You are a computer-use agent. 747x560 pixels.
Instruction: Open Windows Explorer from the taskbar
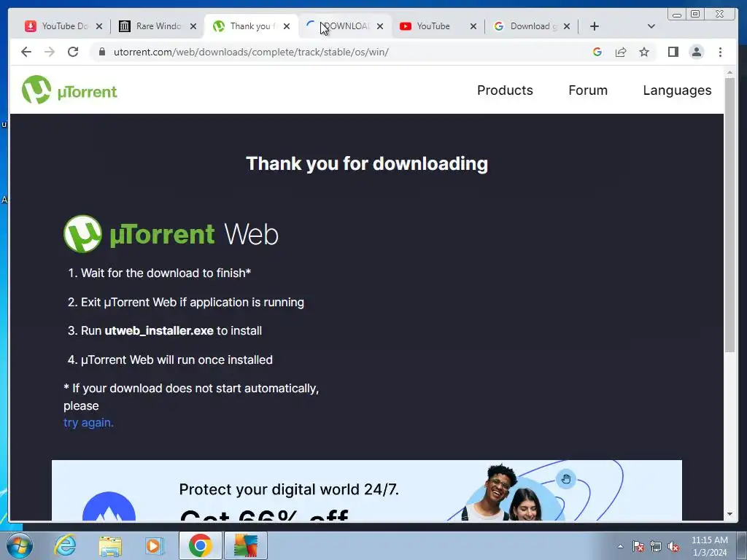[x=110, y=545]
